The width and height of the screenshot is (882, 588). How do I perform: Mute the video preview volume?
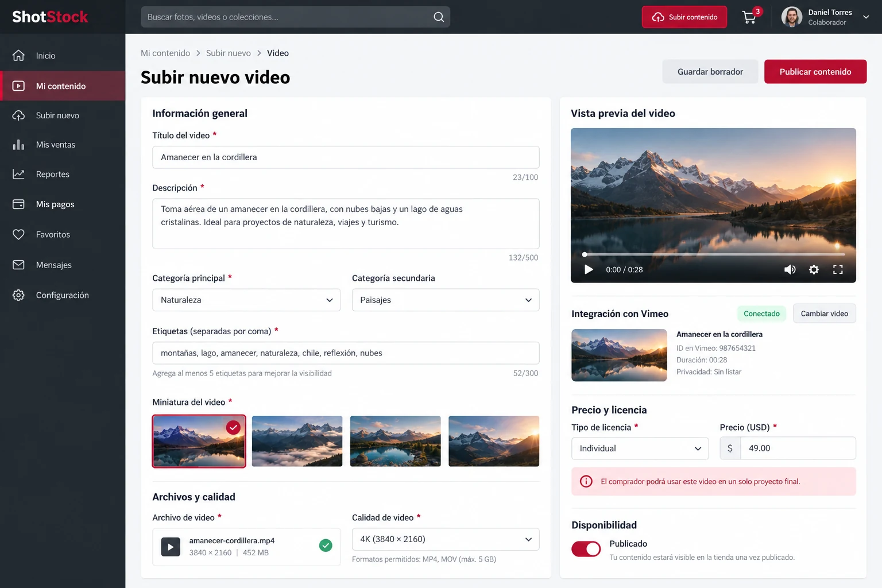point(790,269)
